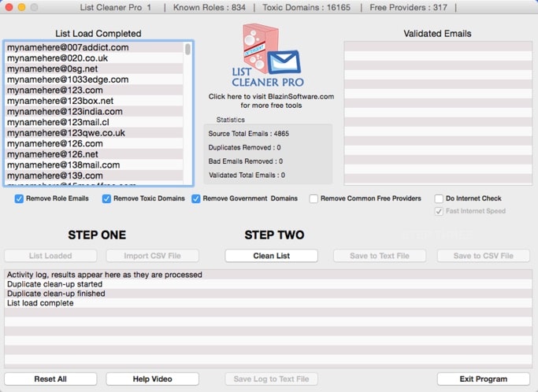Click the Duplicate clean-up started log entry

[x=268, y=284]
